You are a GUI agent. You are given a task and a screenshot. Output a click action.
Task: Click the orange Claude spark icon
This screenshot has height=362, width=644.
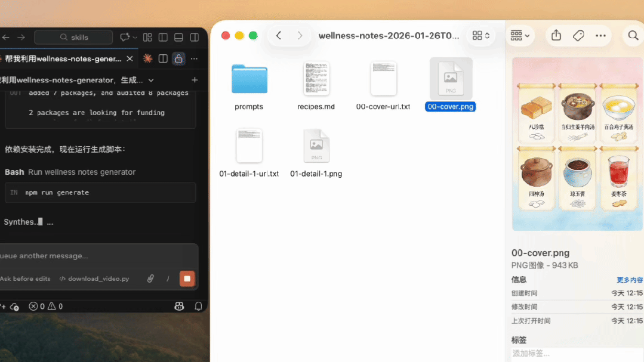coord(147,59)
